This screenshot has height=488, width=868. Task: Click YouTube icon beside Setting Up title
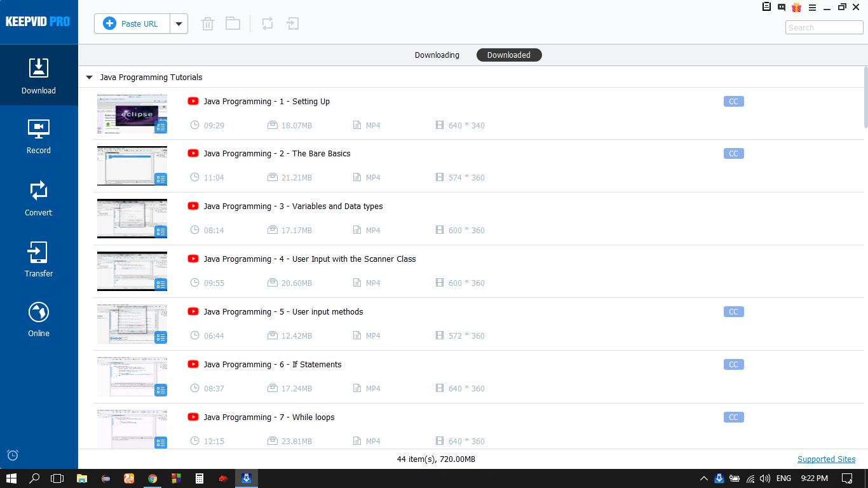pyautogui.click(x=193, y=102)
